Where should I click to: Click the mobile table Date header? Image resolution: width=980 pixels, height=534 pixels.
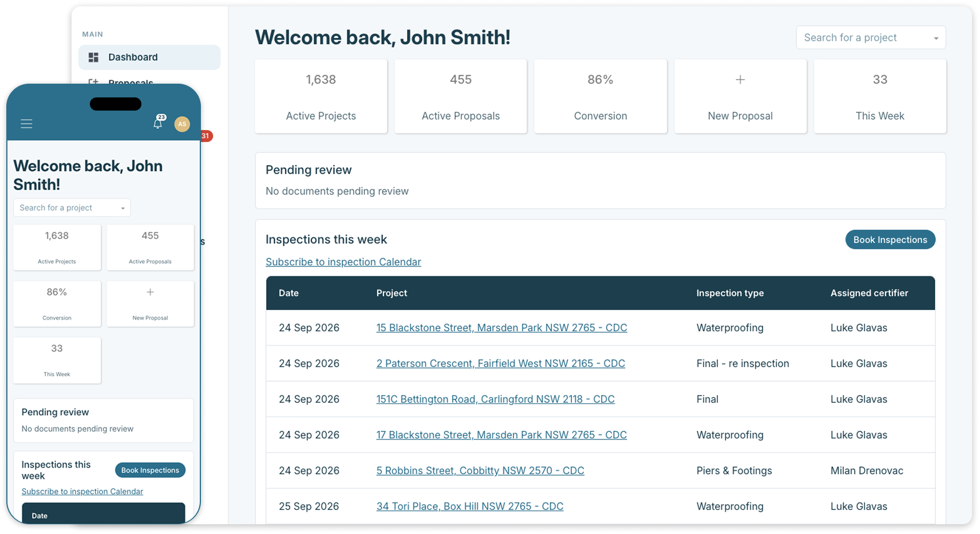tap(39, 516)
